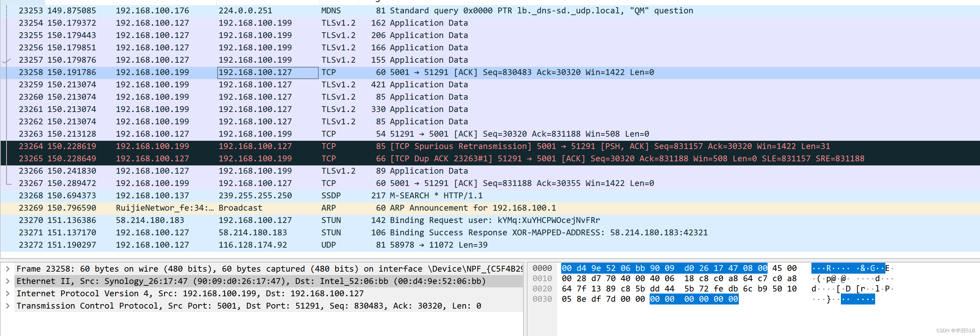Image resolution: width=980 pixels, height=336 pixels.
Task: Select packet 23259 with length 421
Action: click(x=490, y=85)
